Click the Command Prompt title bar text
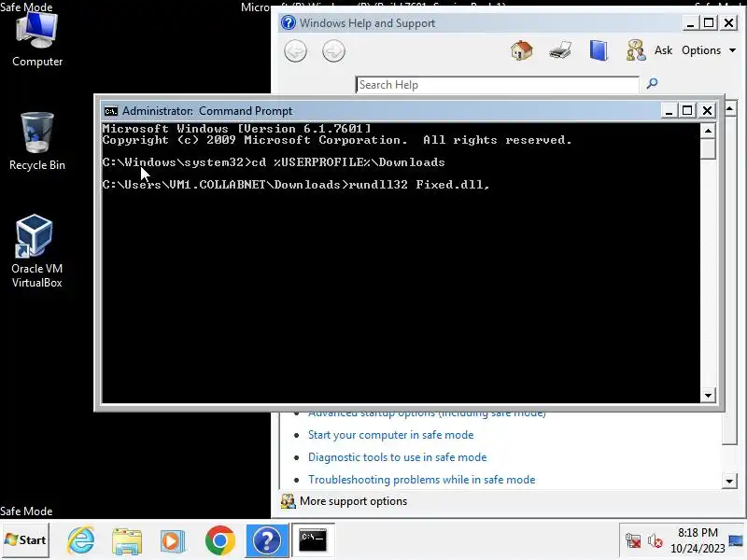 pyautogui.click(x=207, y=111)
